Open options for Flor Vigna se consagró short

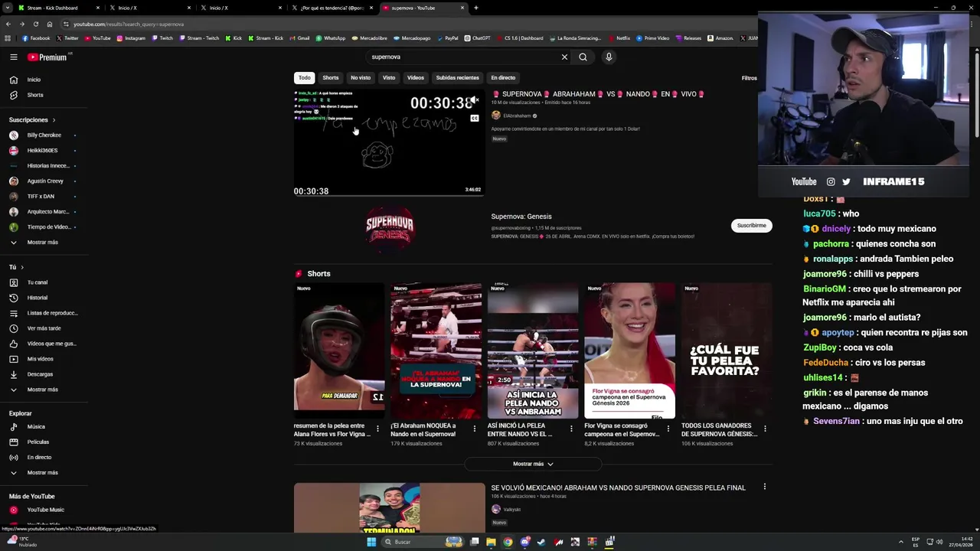[668, 429]
